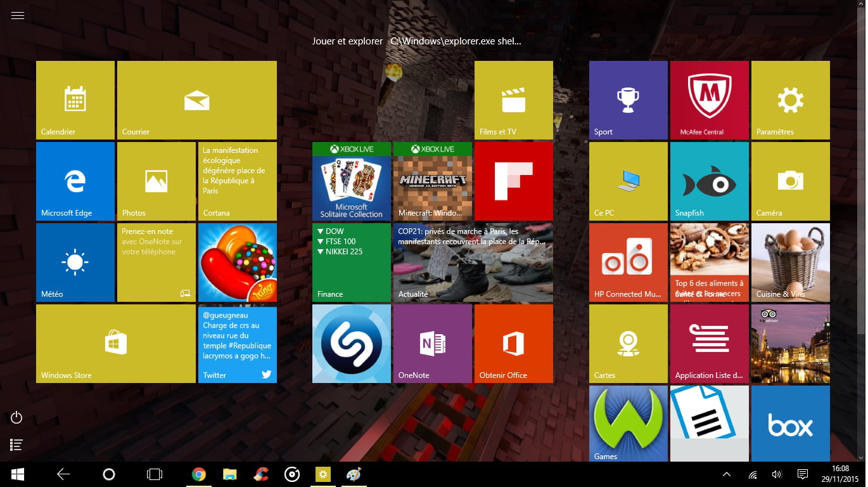Open the Courrier mail tile
The width and height of the screenshot is (868, 487).
click(197, 100)
